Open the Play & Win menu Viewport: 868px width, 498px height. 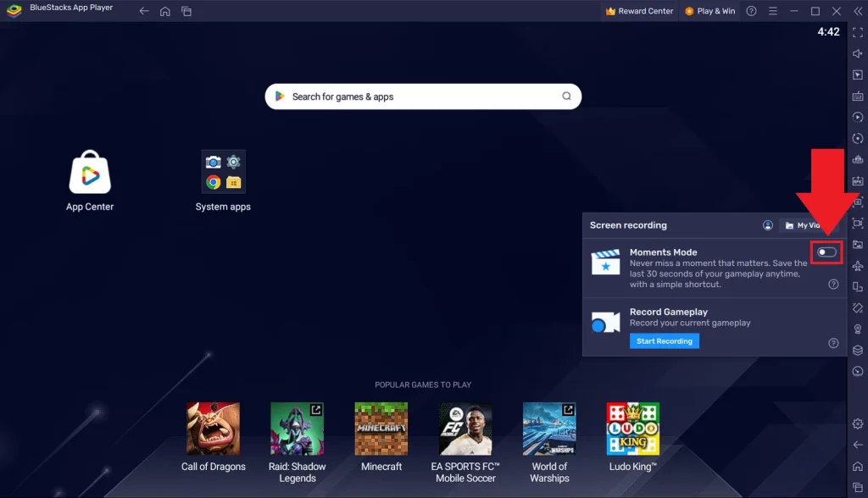click(x=709, y=10)
